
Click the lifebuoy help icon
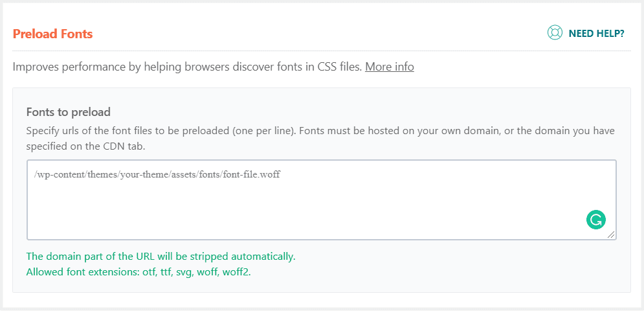555,33
